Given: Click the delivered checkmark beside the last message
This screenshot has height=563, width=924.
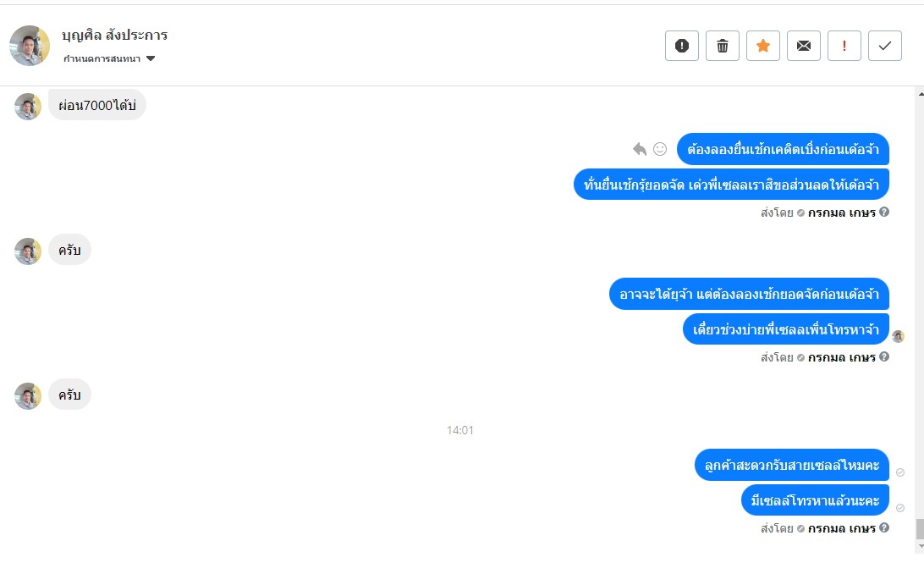Looking at the screenshot, I should pos(900,508).
